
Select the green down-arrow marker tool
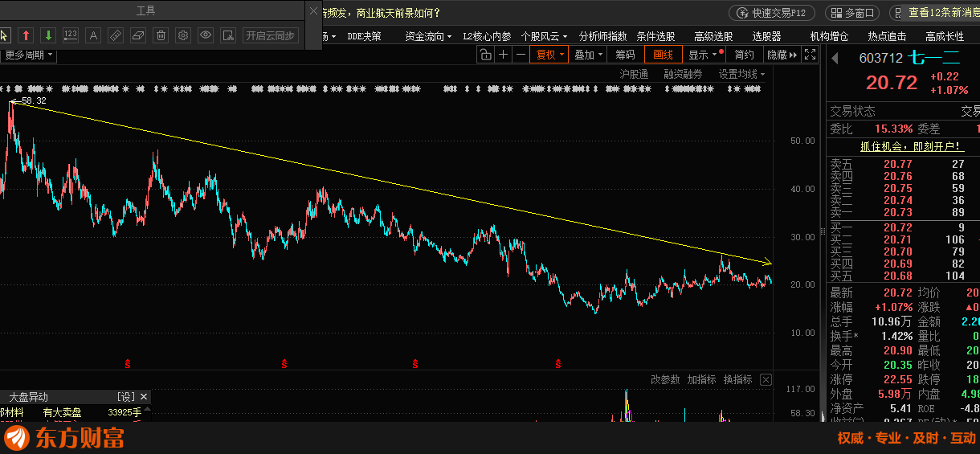[x=48, y=35]
